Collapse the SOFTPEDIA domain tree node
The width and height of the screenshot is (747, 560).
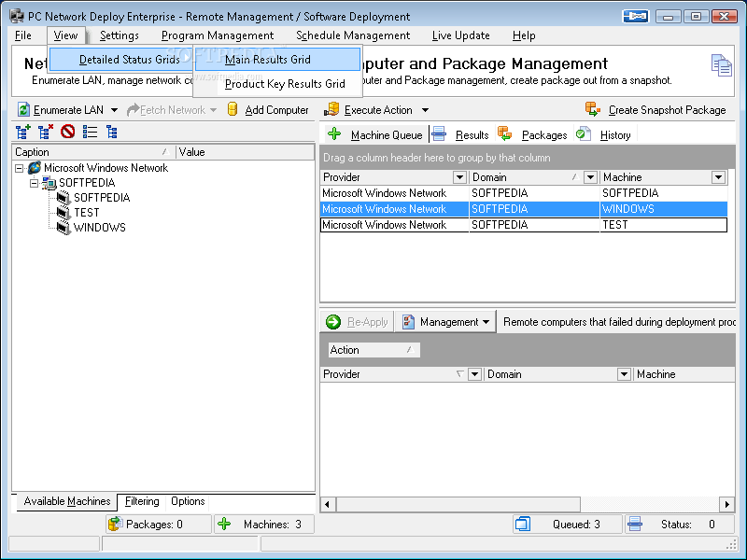(34, 183)
